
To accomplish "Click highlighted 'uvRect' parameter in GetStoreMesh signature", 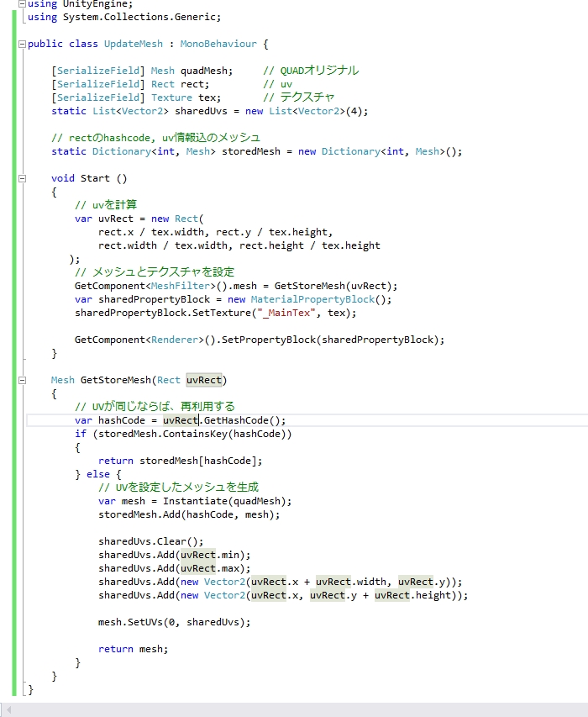I will point(204,380).
